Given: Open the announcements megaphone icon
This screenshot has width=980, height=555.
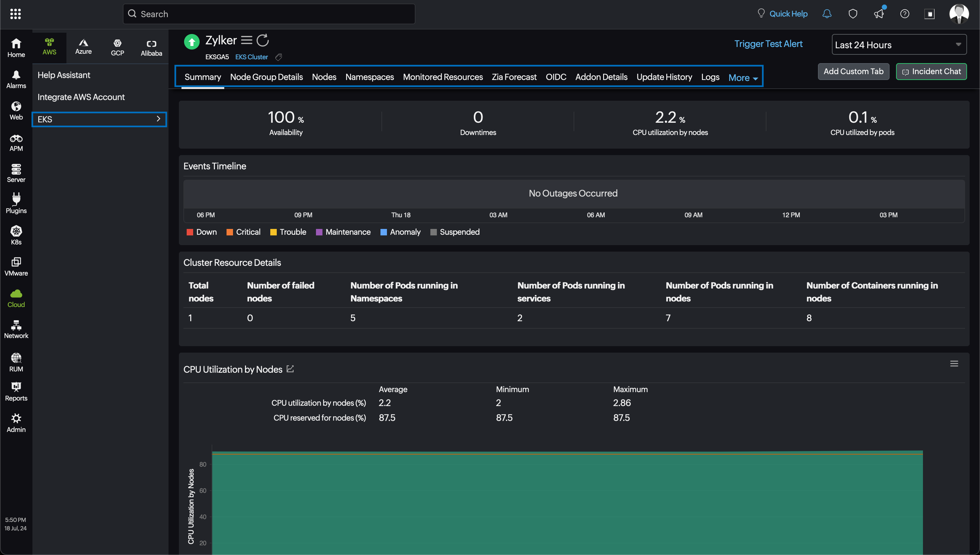Looking at the screenshot, I should pyautogui.click(x=879, y=14).
